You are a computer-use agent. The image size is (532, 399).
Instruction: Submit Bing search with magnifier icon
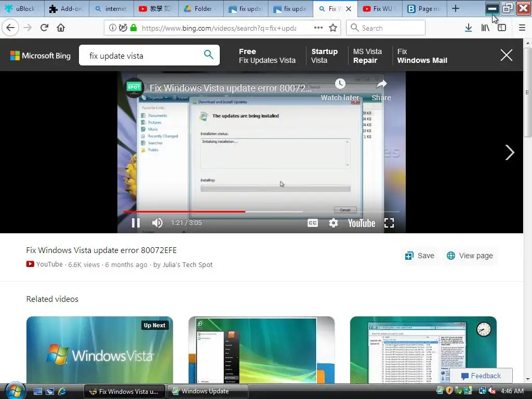click(x=209, y=54)
